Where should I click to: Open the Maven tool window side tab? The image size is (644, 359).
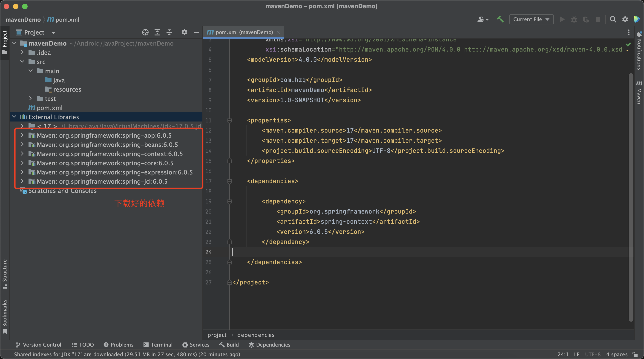[x=639, y=92]
